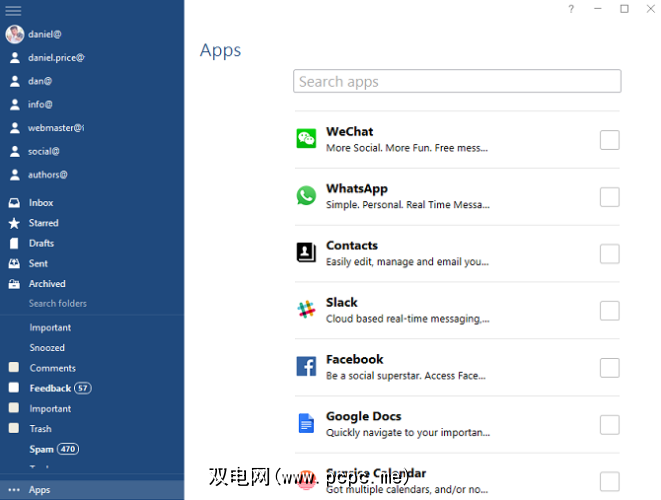Screen dimensions: 661x500
Task: Open the Feedback label with 57 unread
Action: point(60,388)
